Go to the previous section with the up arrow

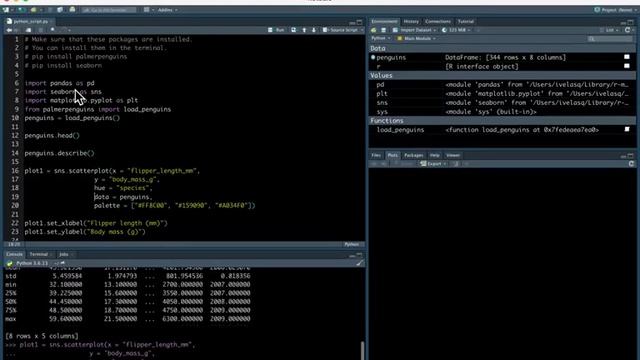click(304, 30)
